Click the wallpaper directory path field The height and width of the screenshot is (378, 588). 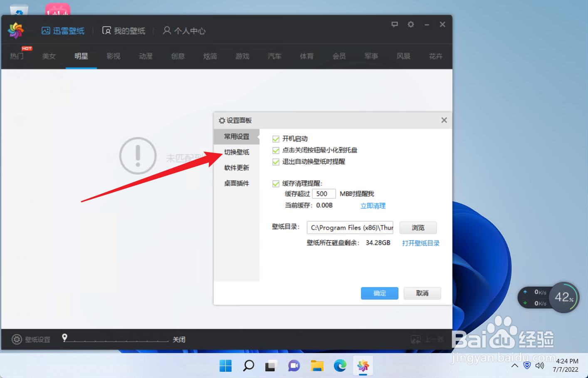[x=350, y=227]
